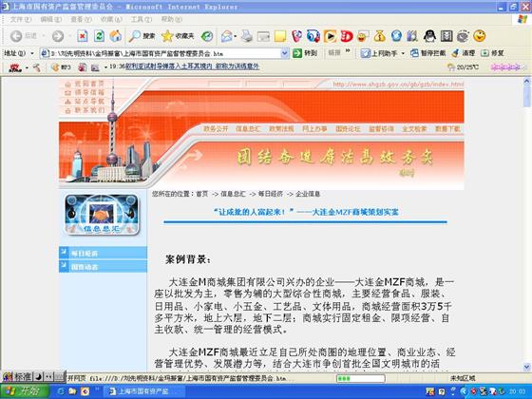
Task: Go to the Home page icon
Action: [x=115, y=36]
